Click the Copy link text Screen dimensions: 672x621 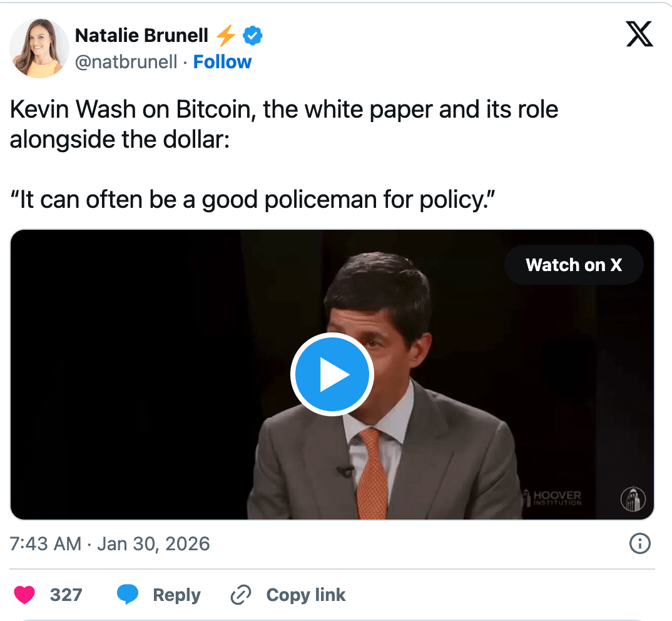click(x=305, y=595)
